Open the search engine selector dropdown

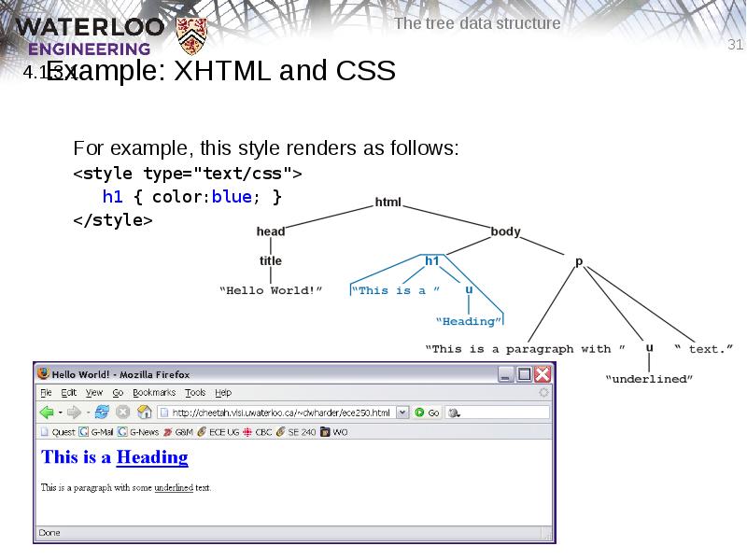(x=455, y=412)
